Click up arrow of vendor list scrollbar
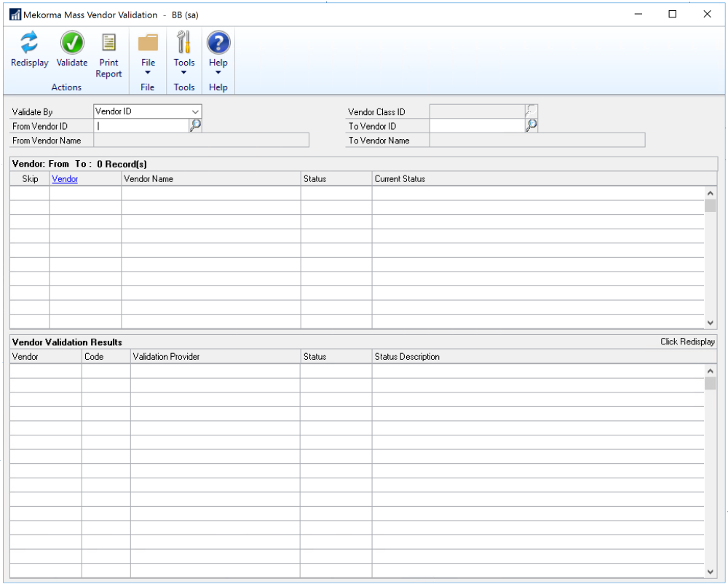 pos(710,193)
